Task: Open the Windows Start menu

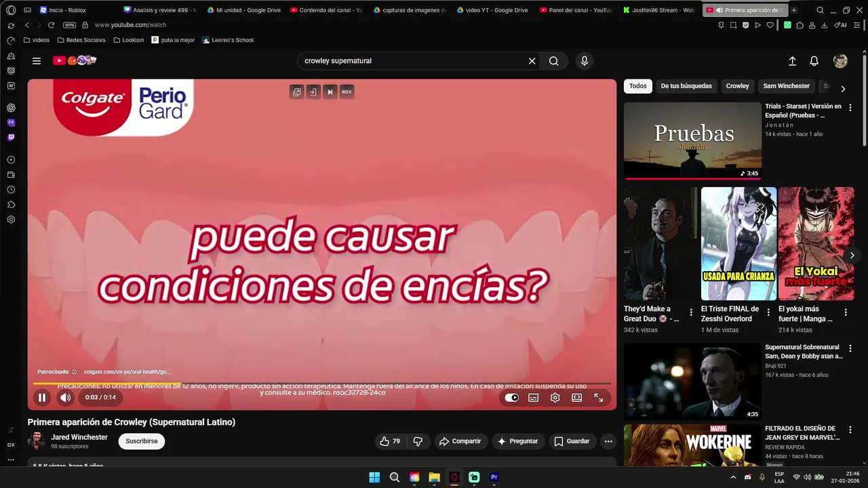Action: coord(374,477)
